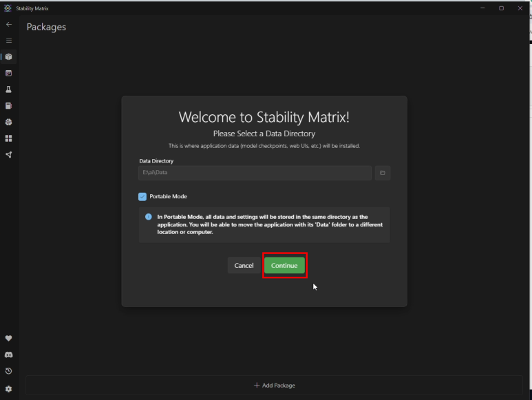Screen dimensions: 532x400
Task: Maximize the Stability Matrix window
Action: pos(501,8)
